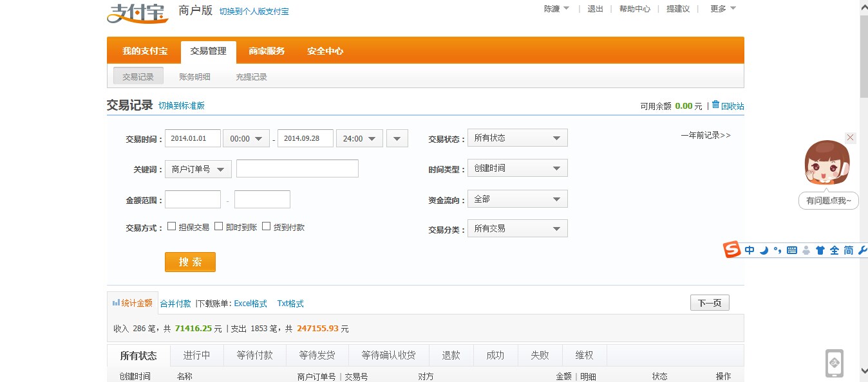Click the Alipay logo in the header
The width and height of the screenshot is (868, 382).
click(x=137, y=13)
